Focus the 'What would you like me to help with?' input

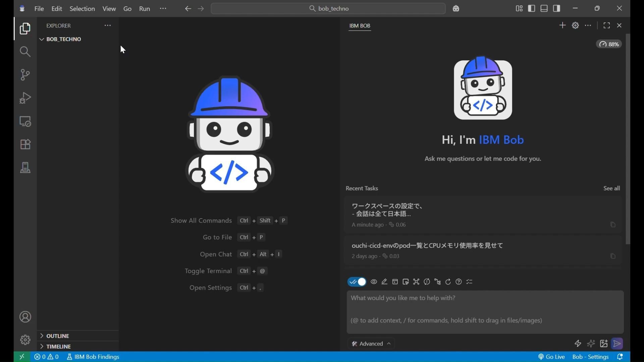pos(485,312)
